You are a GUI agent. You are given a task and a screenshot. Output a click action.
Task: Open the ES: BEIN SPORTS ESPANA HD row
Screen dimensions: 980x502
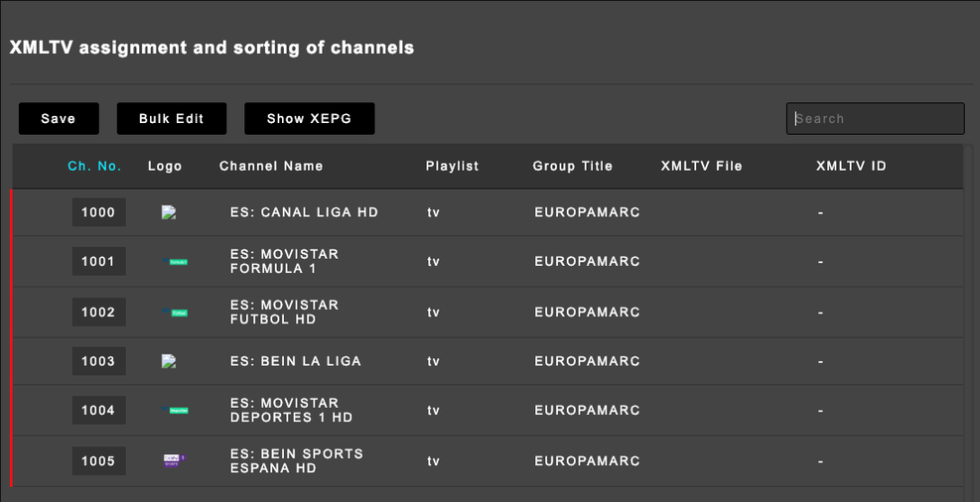pyautogui.click(x=296, y=461)
